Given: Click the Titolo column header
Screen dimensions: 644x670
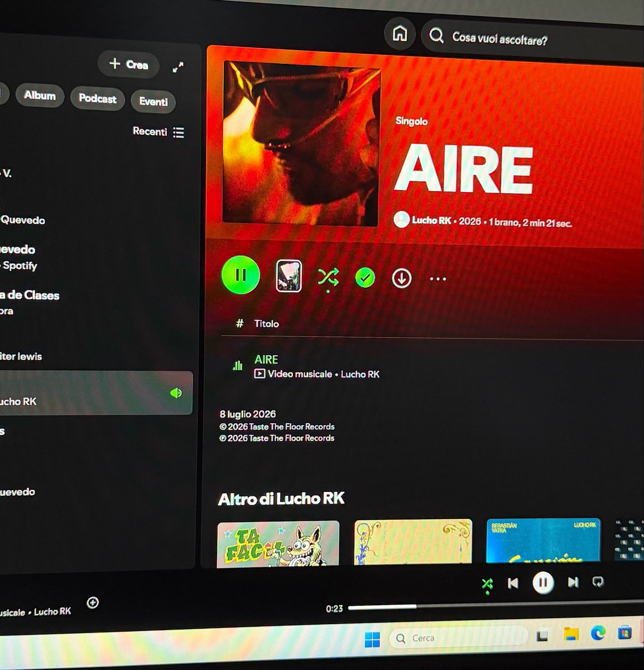Looking at the screenshot, I should pos(266,324).
